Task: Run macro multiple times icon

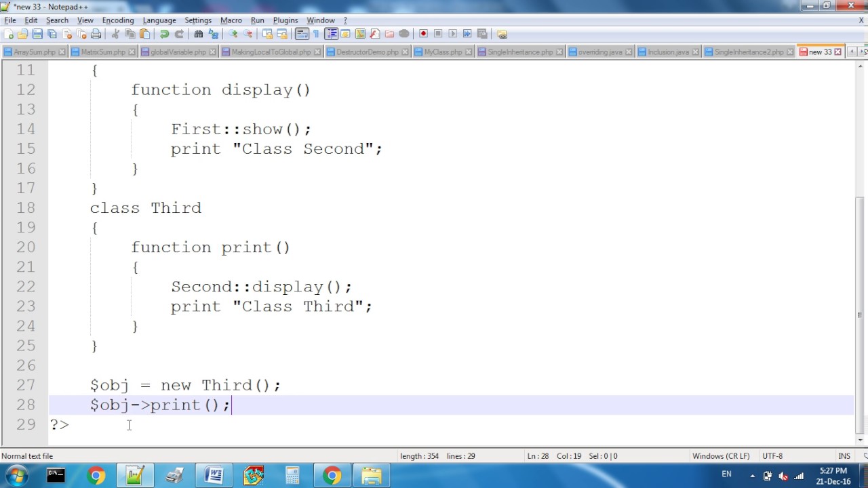Action: [x=467, y=34]
